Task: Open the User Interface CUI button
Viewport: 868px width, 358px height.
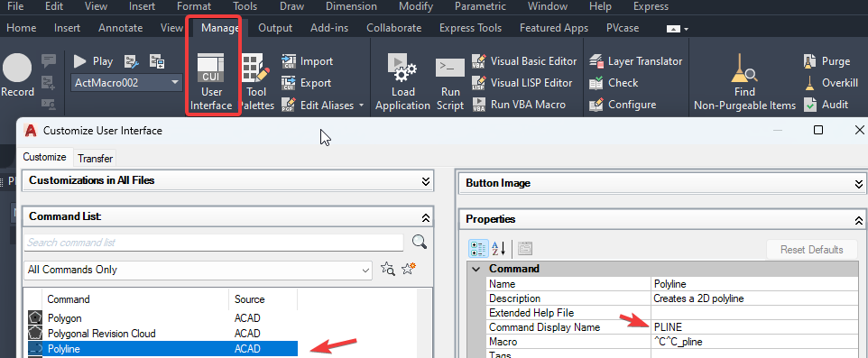Action: (211, 81)
